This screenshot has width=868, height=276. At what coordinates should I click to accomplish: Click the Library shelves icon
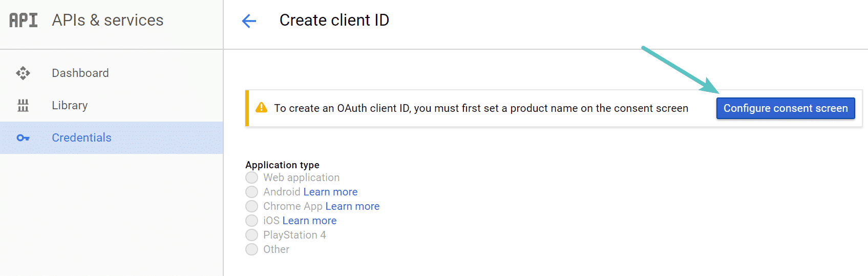point(23,106)
